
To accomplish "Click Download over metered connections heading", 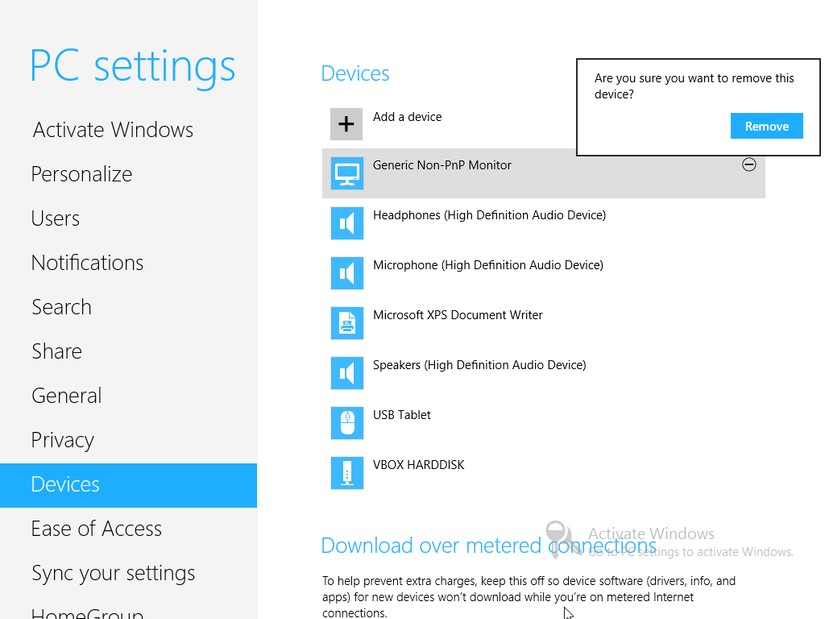I will pos(489,546).
